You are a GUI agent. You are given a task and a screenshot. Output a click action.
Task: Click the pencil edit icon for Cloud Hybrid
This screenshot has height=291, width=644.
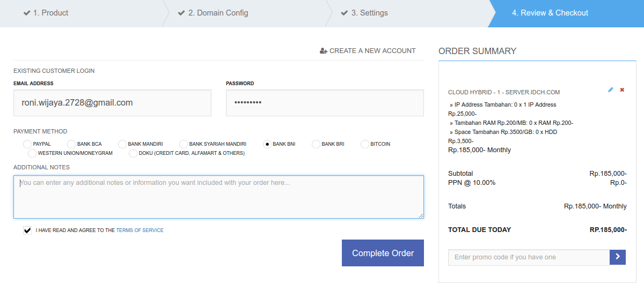point(610,89)
